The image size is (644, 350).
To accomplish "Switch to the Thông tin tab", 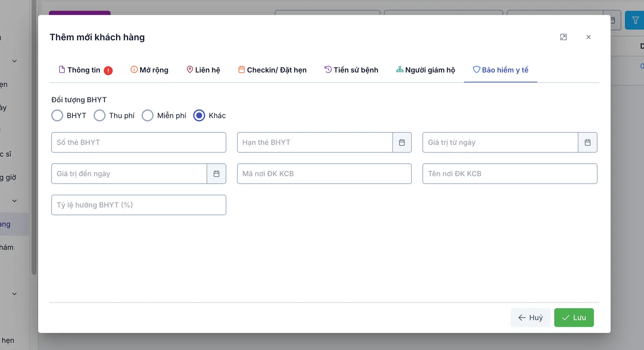I will [x=85, y=70].
